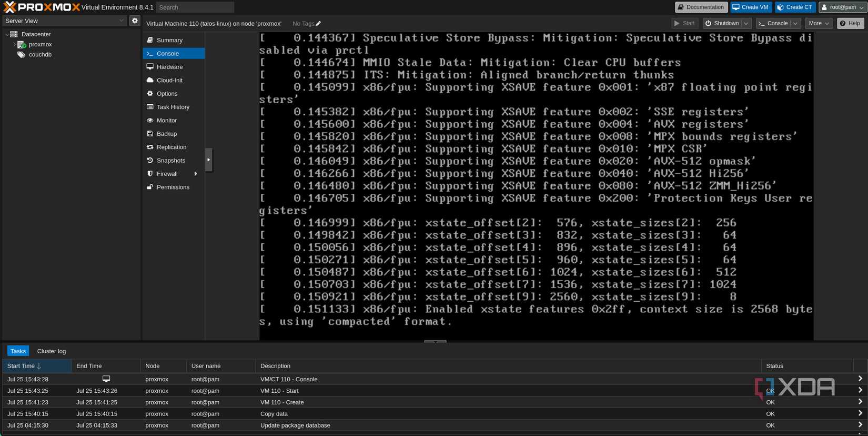The width and height of the screenshot is (868, 436).
Task: Click the Proxmox logo
Action: [x=42, y=7]
